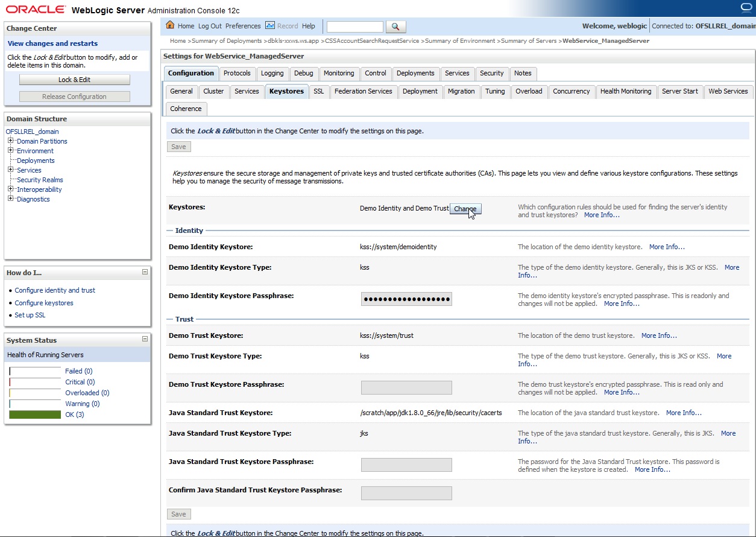Click Log Out in the toolbar
The width and height of the screenshot is (756, 537).
tap(210, 26)
